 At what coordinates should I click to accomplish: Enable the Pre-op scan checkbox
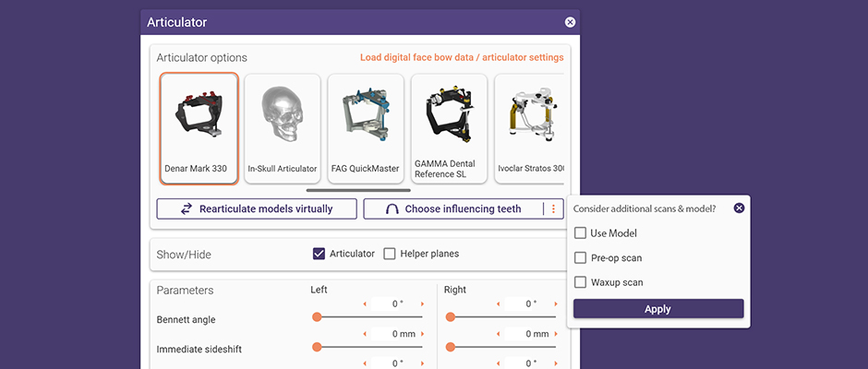580,258
